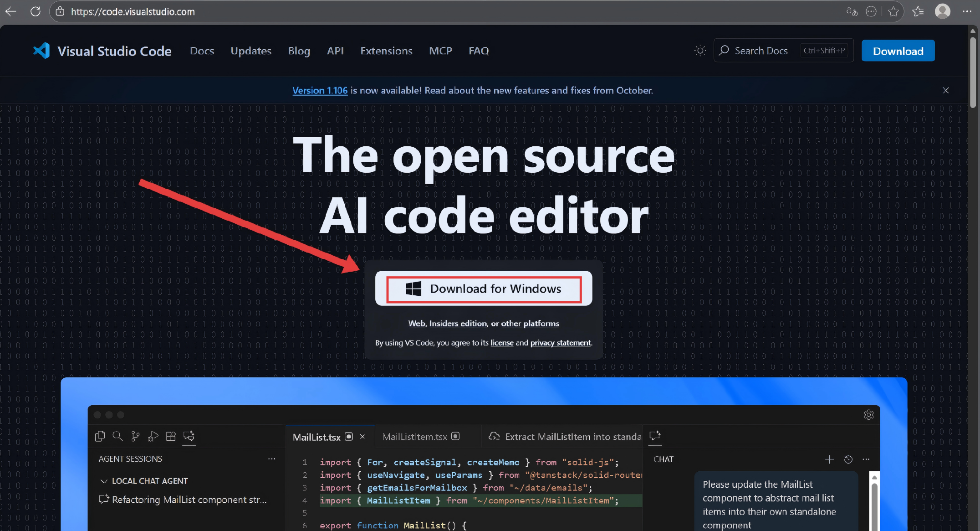The width and height of the screenshot is (980, 531).
Task: Click the Download for Windows button
Action: [484, 289]
